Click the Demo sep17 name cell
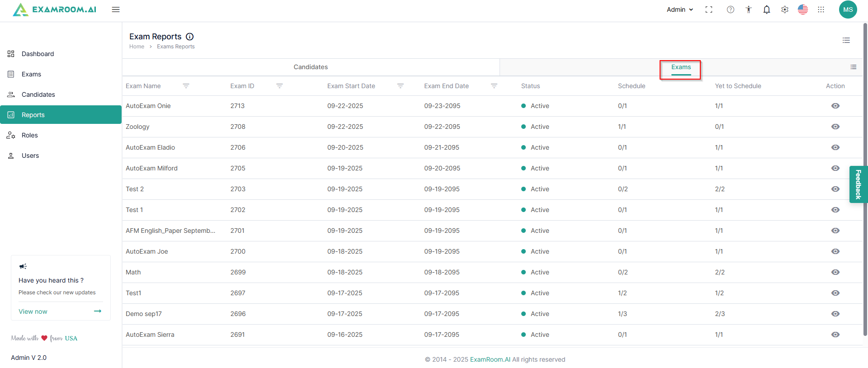This screenshot has width=868, height=368. pyautogui.click(x=144, y=314)
